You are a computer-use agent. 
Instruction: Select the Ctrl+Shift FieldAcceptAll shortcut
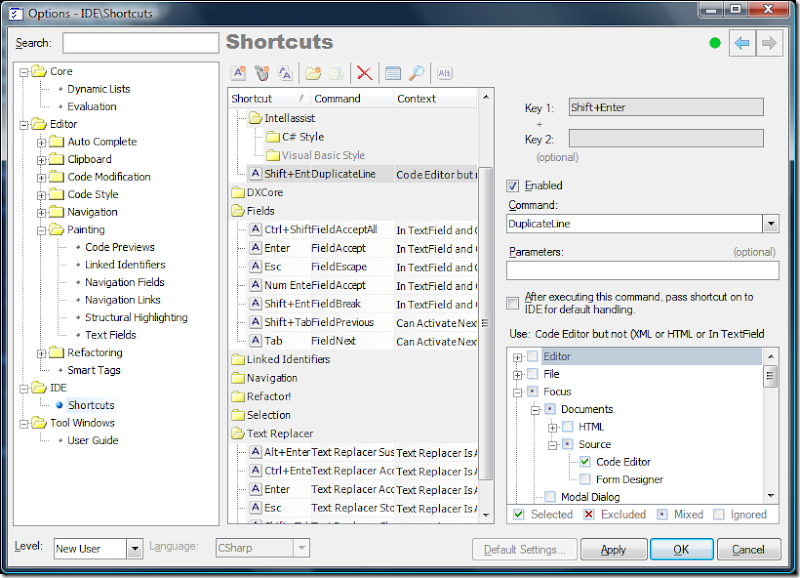(362, 230)
